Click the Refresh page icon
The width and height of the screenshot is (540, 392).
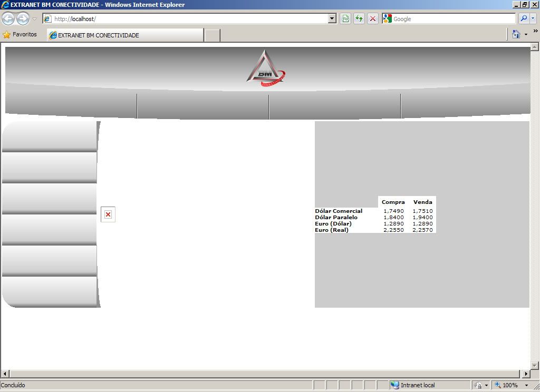click(359, 19)
